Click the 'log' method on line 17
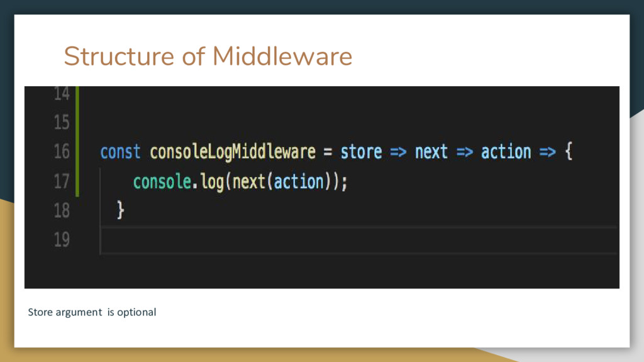The height and width of the screenshot is (362, 644). click(212, 182)
